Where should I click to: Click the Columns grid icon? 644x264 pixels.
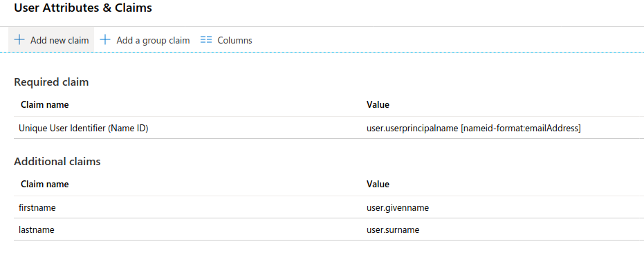[x=206, y=40]
